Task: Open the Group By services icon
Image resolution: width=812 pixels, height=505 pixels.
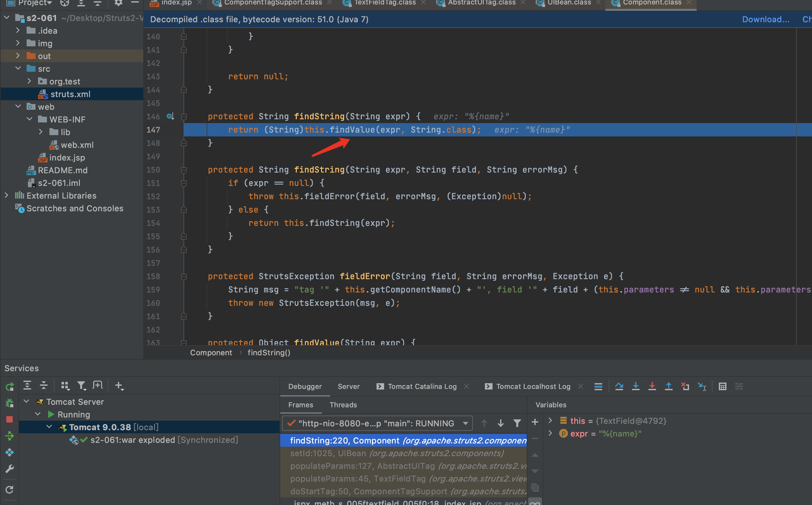Action: 65,386
